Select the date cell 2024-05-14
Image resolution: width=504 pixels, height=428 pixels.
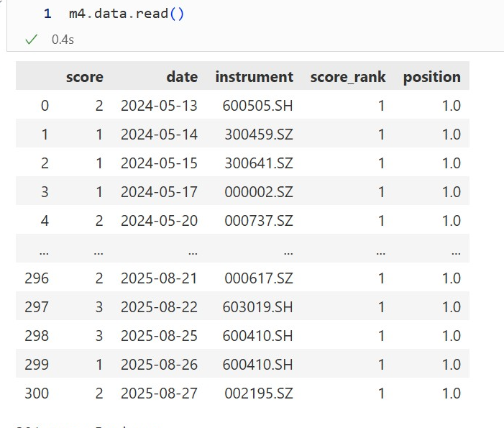click(159, 135)
